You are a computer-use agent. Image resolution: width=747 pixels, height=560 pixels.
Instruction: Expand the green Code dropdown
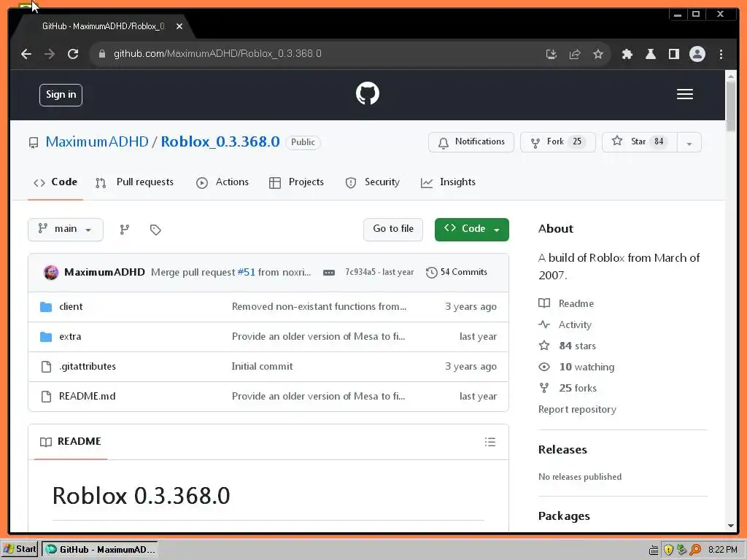[472, 230]
